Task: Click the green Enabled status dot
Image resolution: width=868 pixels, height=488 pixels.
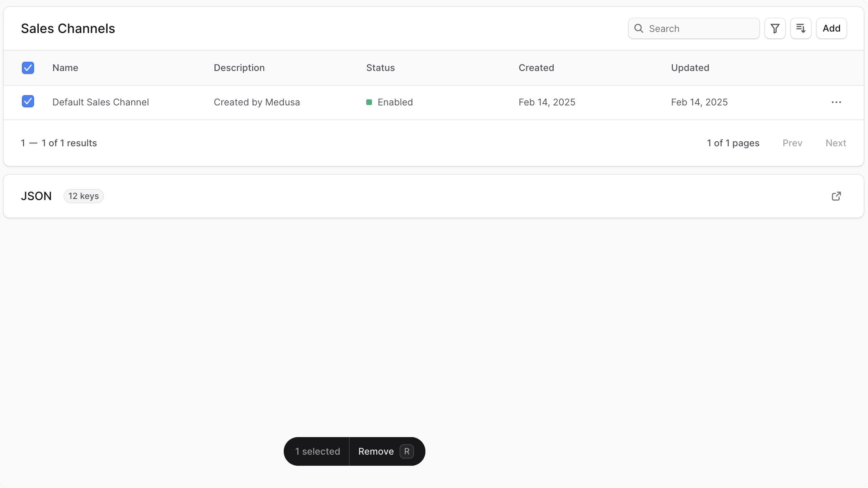Action: [x=369, y=102]
